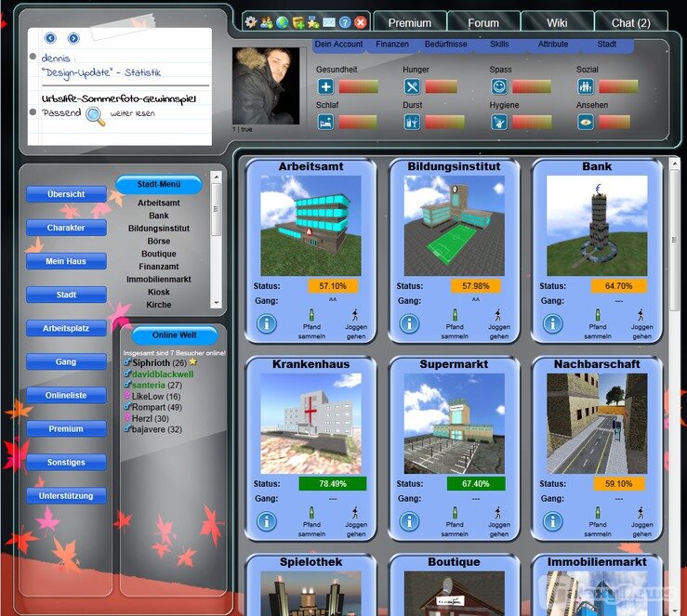Go to next news note arrow
This screenshot has width=687, height=616.
[x=73, y=38]
